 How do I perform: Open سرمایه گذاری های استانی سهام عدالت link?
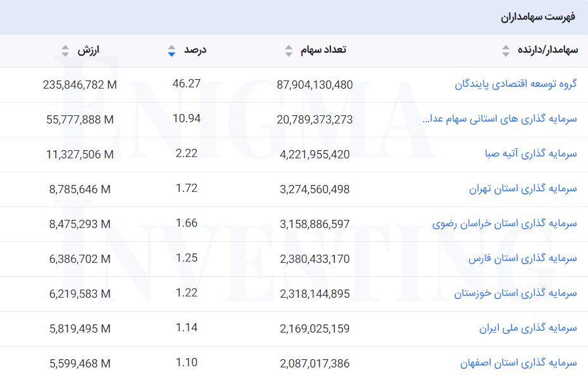point(499,119)
